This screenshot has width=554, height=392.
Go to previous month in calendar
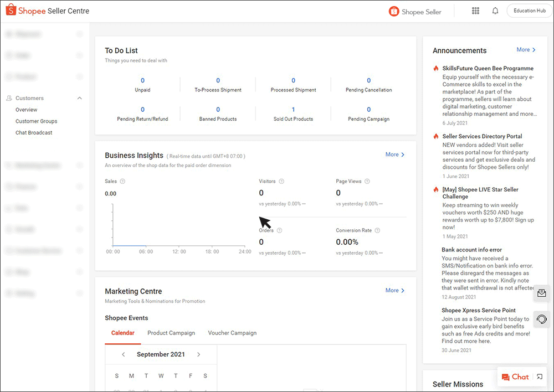click(124, 355)
